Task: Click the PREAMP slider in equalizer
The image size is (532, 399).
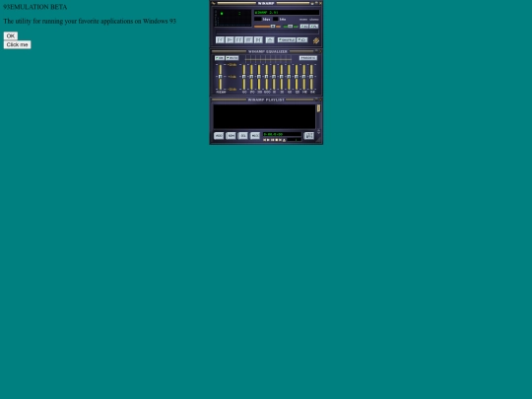Action: point(221,77)
